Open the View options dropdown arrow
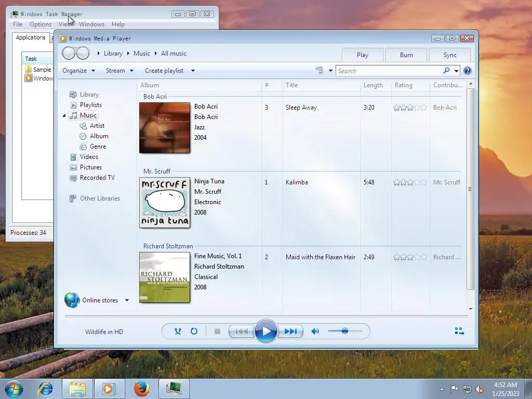Screen dimensions: 532x399 pyautogui.click(x=330, y=71)
